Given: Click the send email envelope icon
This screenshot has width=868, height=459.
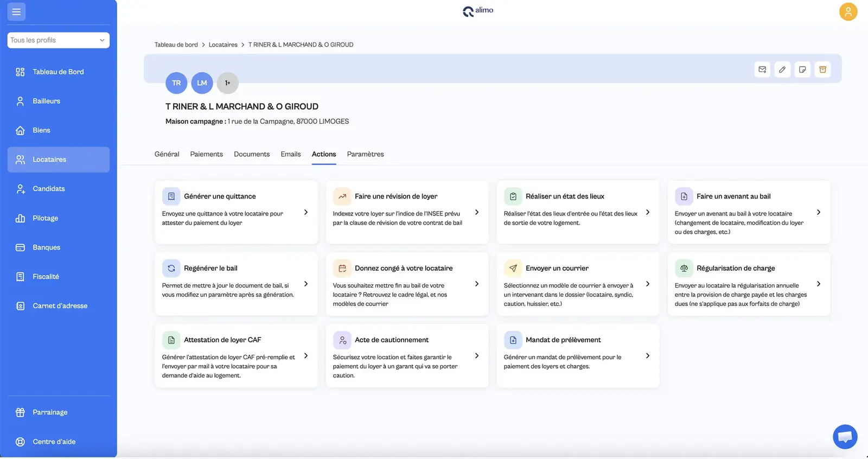Looking at the screenshot, I should (x=762, y=69).
